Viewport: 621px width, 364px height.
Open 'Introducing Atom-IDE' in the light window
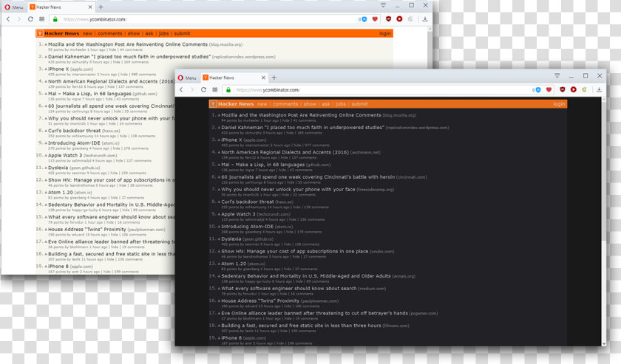(x=74, y=143)
